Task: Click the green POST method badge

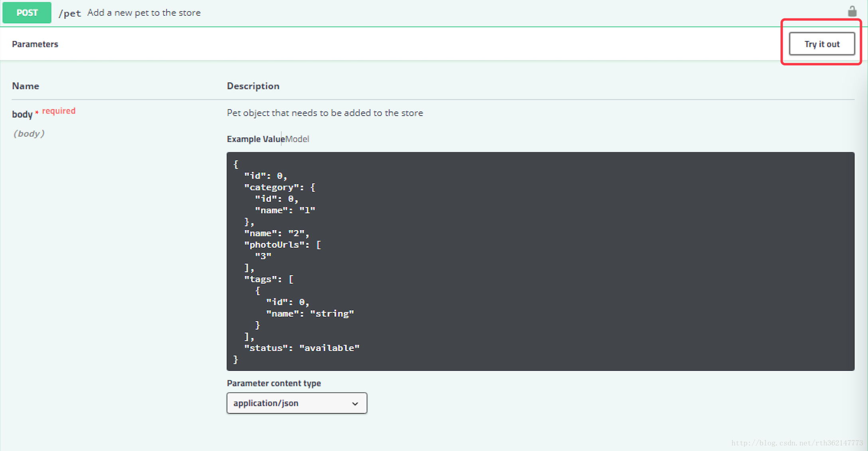Action: pos(27,13)
